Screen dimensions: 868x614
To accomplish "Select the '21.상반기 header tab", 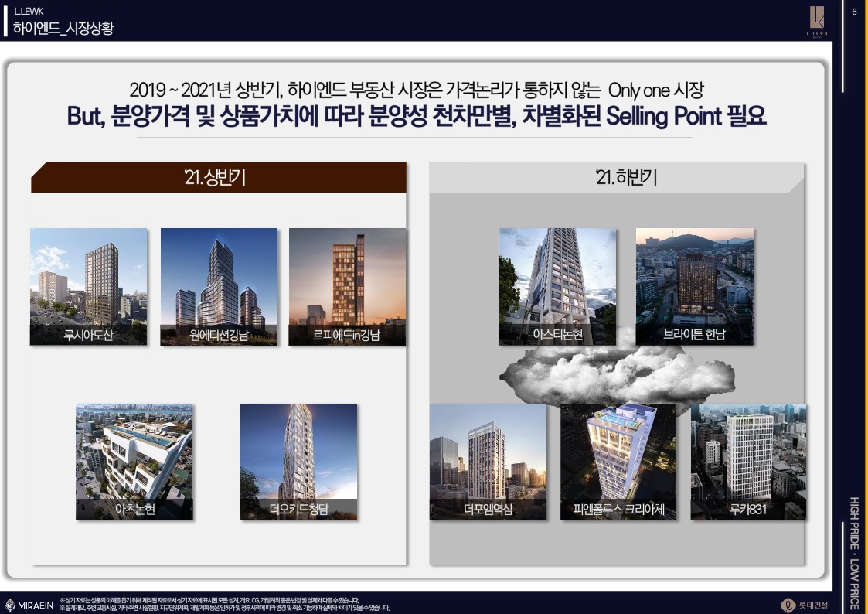I will 218,178.
